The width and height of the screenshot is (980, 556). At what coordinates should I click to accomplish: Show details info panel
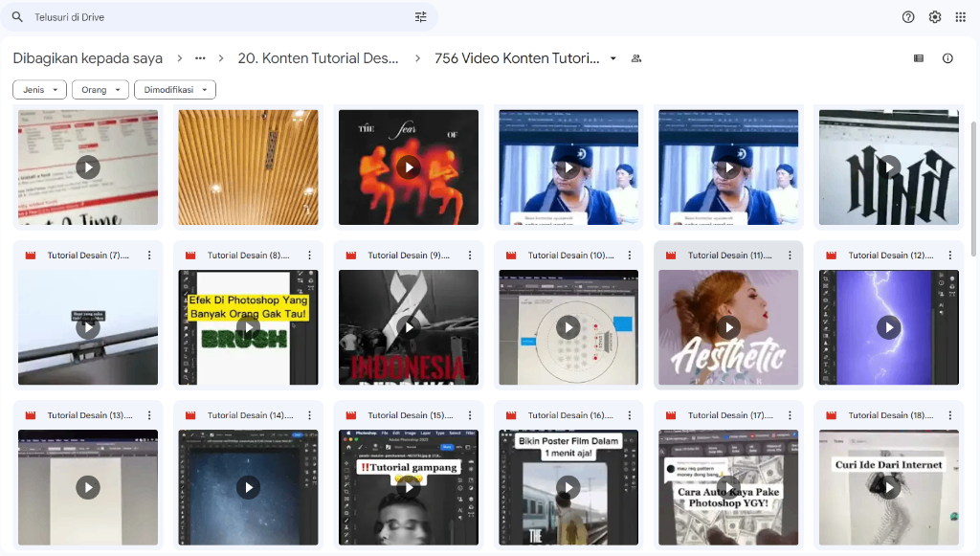tap(947, 58)
